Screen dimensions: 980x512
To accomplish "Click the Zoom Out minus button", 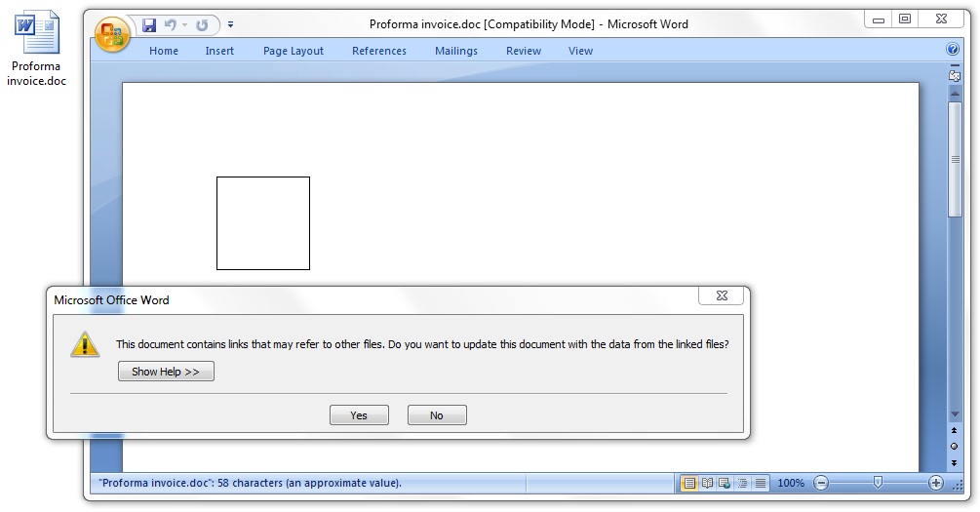I will (x=821, y=483).
